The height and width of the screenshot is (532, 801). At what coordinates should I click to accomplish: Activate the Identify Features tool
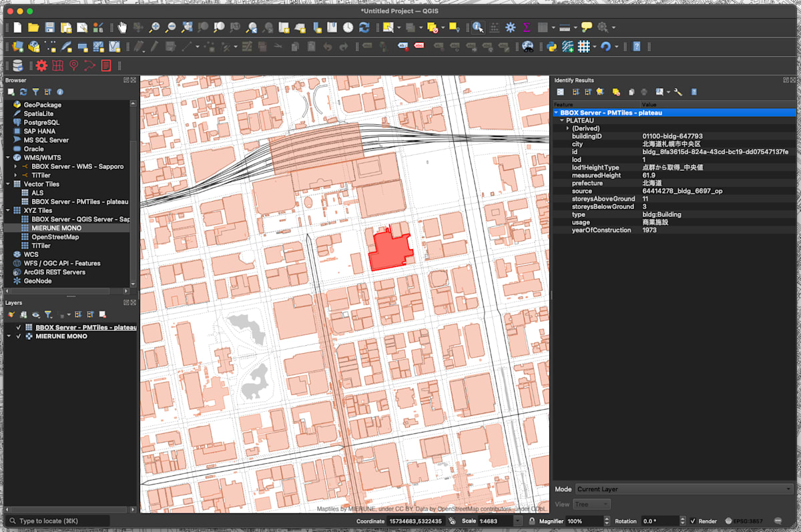[478, 27]
